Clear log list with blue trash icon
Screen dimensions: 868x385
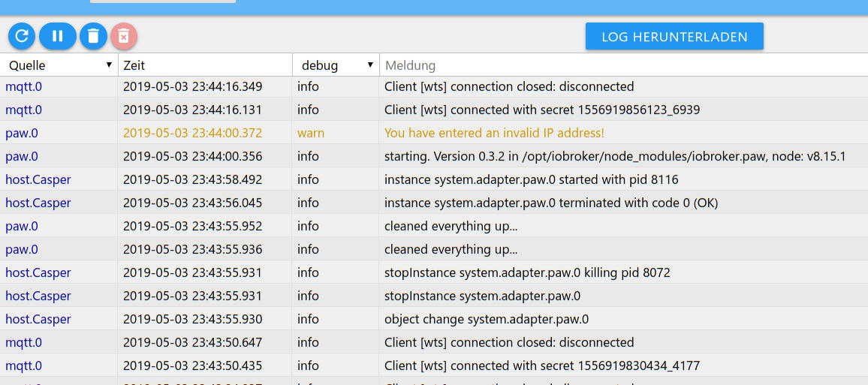[94, 37]
